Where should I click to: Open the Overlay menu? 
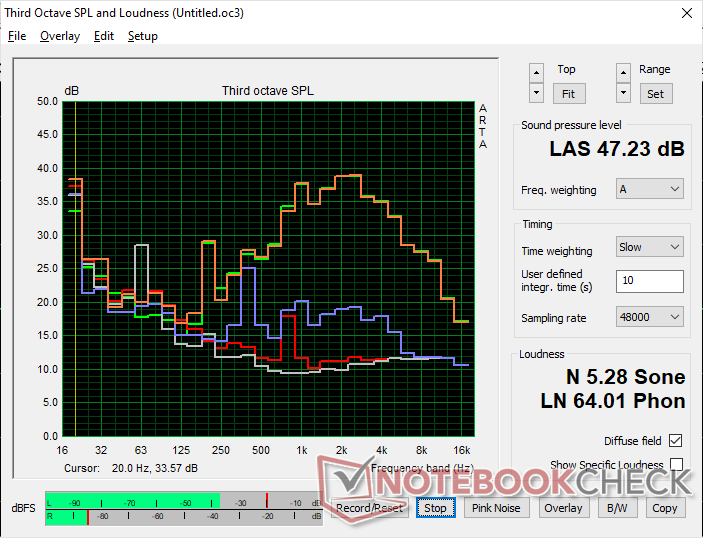60,36
